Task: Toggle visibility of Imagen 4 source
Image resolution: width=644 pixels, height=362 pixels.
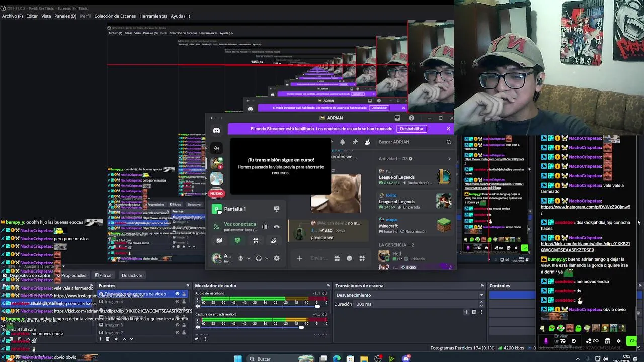Action: click(177, 302)
